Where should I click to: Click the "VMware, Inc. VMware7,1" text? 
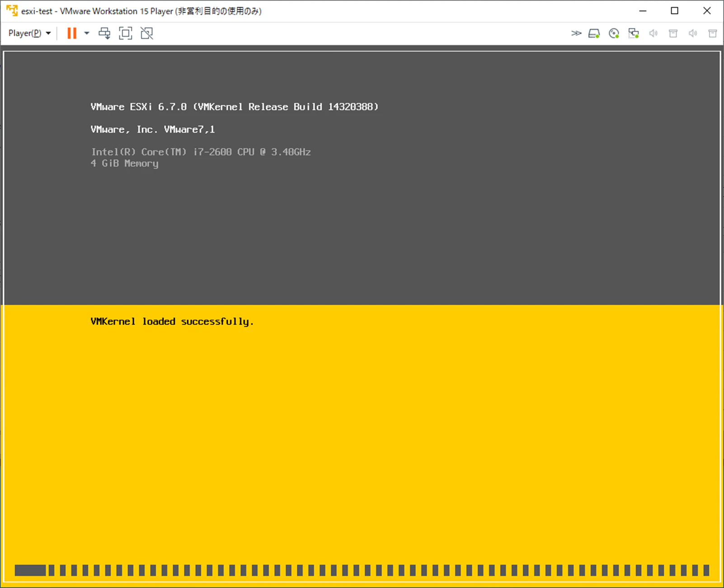(x=153, y=130)
